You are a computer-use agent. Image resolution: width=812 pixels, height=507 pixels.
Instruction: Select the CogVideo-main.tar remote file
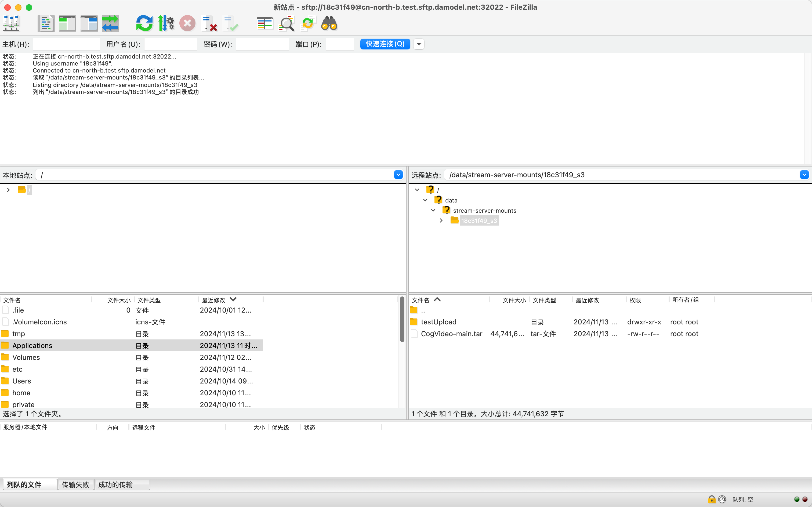tap(562, 334)
